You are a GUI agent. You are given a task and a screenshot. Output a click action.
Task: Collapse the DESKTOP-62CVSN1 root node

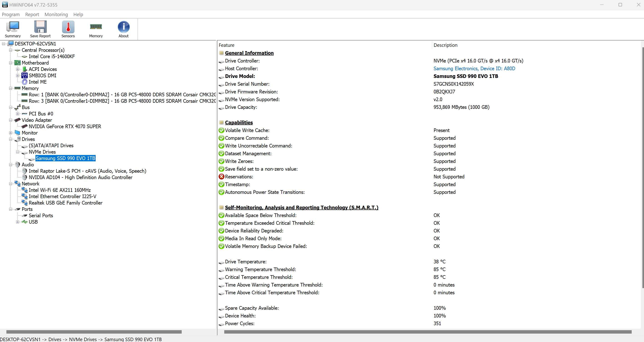pos(3,44)
